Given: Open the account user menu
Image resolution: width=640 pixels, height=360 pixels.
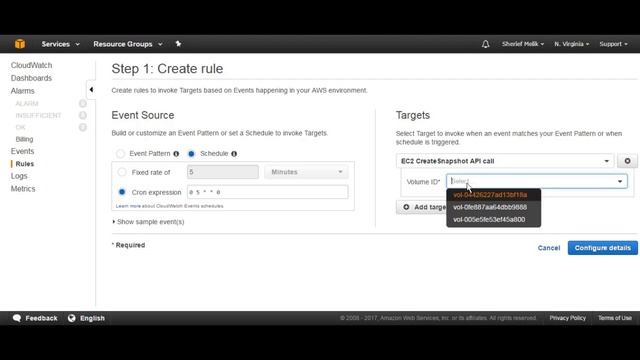Looking at the screenshot, I should [x=522, y=44].
